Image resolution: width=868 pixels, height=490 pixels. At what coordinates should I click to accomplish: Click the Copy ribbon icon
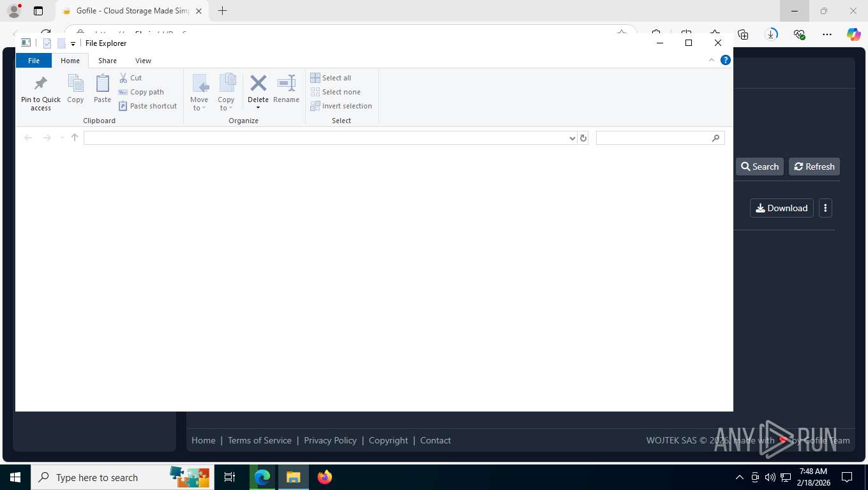tap(75, 84)
